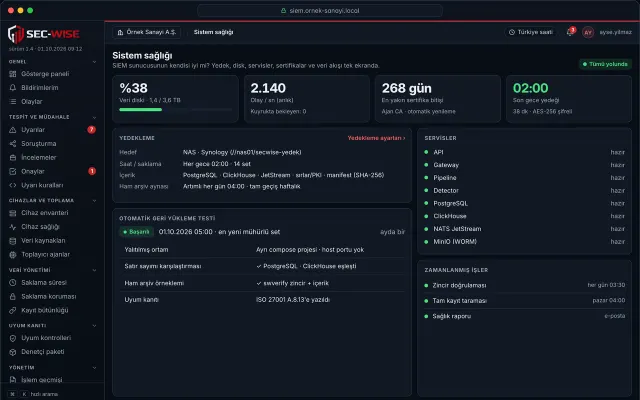
Task: Open the Cihaz envanteri server icon
Action: click(13, 213)
